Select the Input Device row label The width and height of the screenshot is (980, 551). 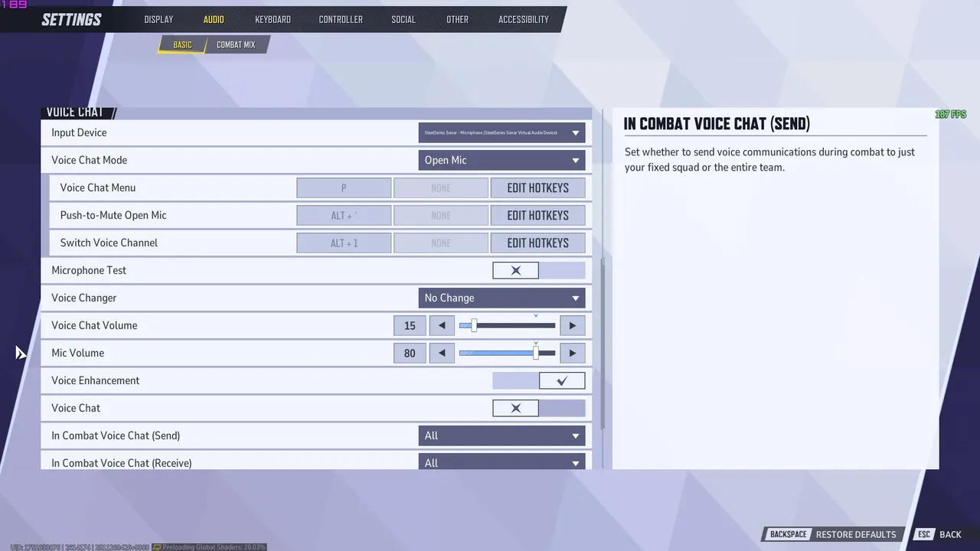79,132
